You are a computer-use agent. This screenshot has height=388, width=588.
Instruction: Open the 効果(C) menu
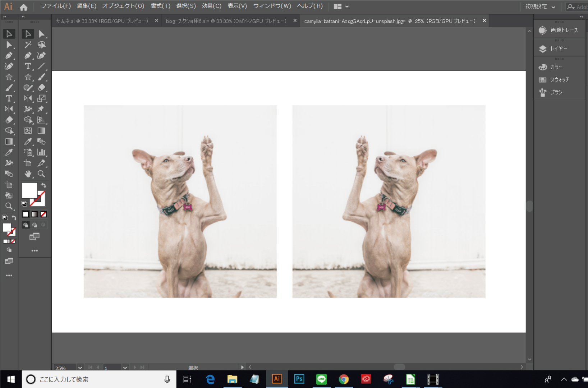pyautogui.click(x=211, y=6)
